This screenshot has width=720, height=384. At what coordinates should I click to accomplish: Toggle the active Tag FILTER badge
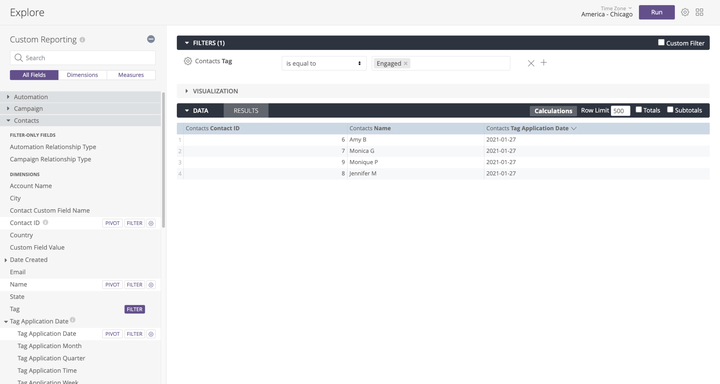tap(135, 309)
